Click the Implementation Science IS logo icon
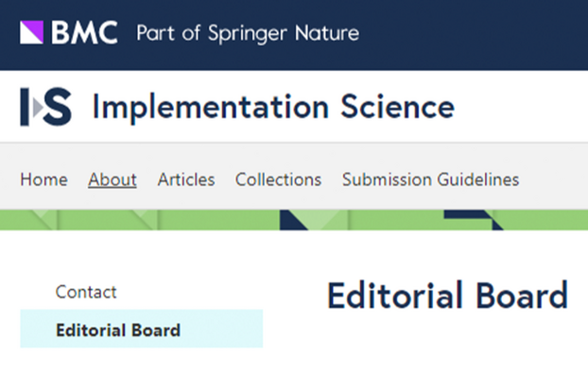The height and width of the screenshot is (392, 588). [45, 108]
